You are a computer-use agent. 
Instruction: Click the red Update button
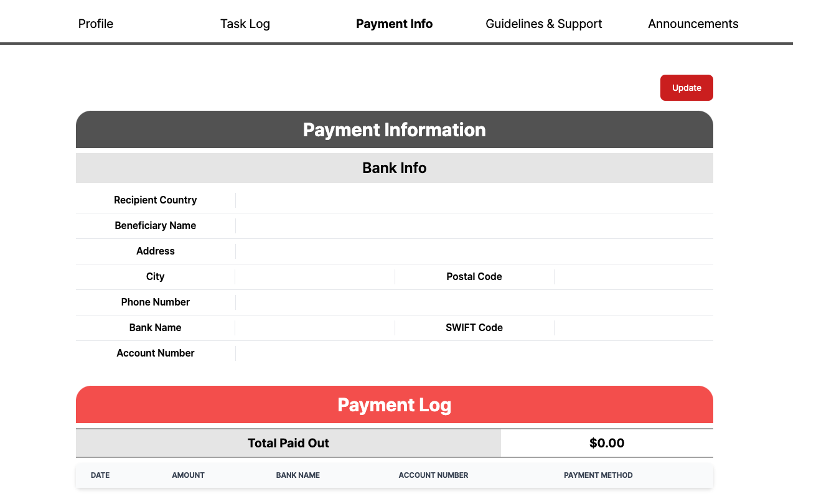[x=686, y=88]
